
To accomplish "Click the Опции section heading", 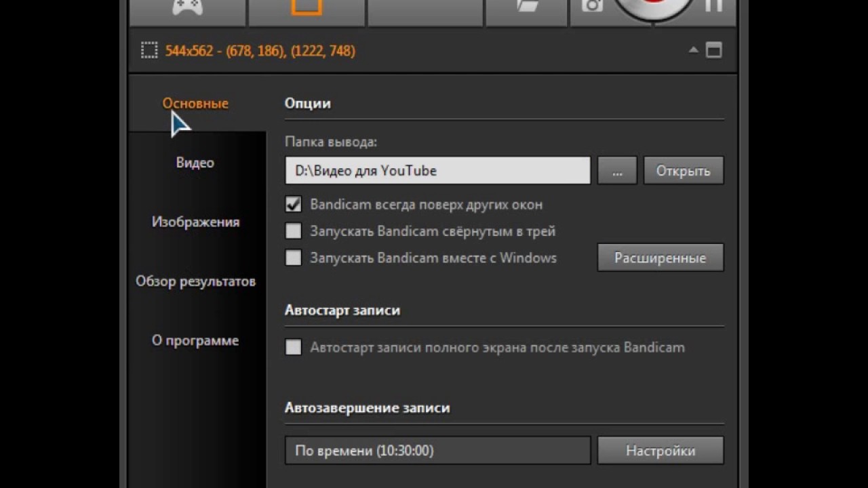I will pos(308,104).
